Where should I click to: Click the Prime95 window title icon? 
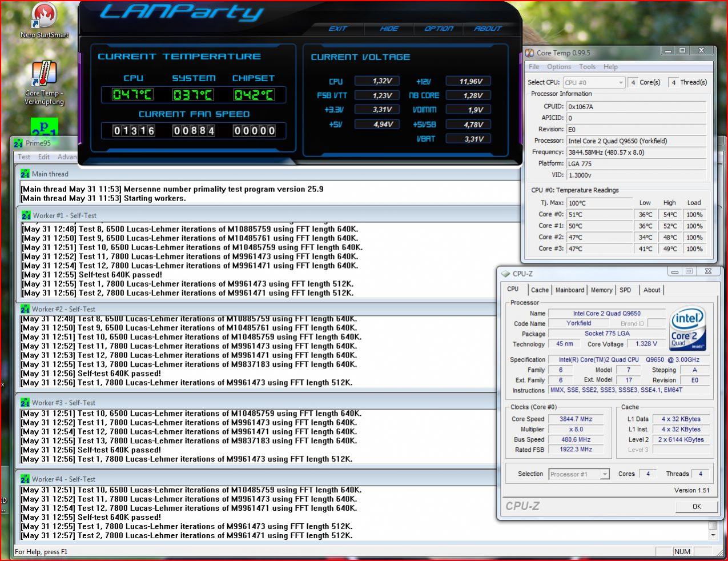tap(19, 143)
